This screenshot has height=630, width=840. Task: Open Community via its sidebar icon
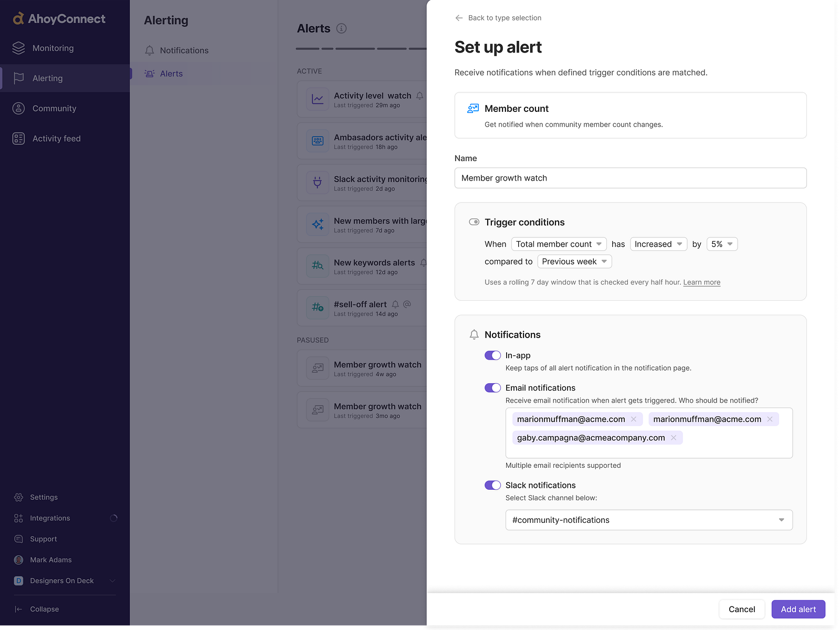[18, 108]
